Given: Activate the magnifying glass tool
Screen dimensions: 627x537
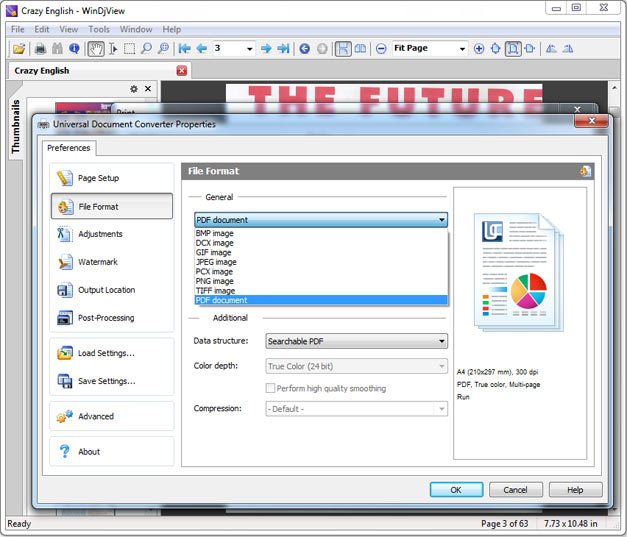Looking at the screenshot, I should coord(146,49).
